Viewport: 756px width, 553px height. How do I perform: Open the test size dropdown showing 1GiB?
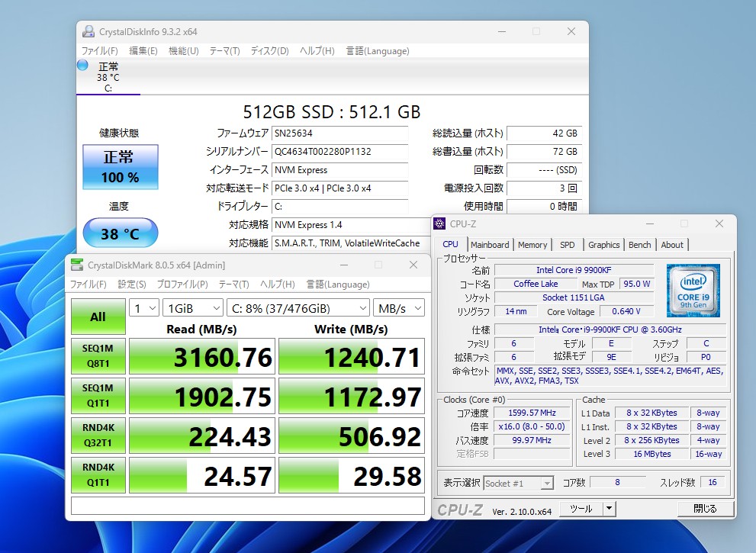(x=193, y=308)
